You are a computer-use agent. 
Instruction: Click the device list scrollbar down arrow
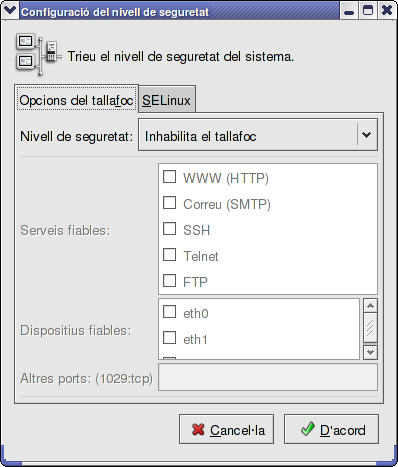point(370,352)
